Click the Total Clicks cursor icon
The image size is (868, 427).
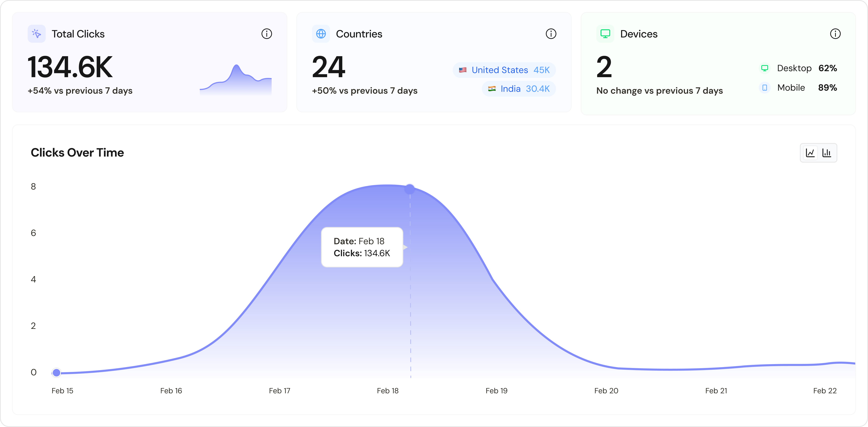[x=36, y=34]
